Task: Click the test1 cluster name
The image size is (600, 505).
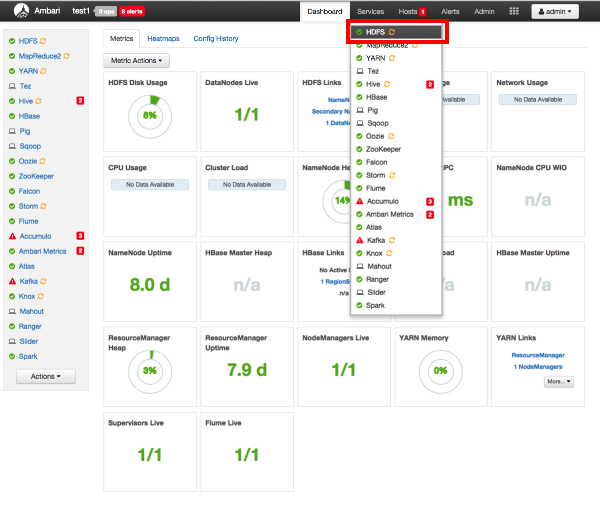Action: point(81,11)
